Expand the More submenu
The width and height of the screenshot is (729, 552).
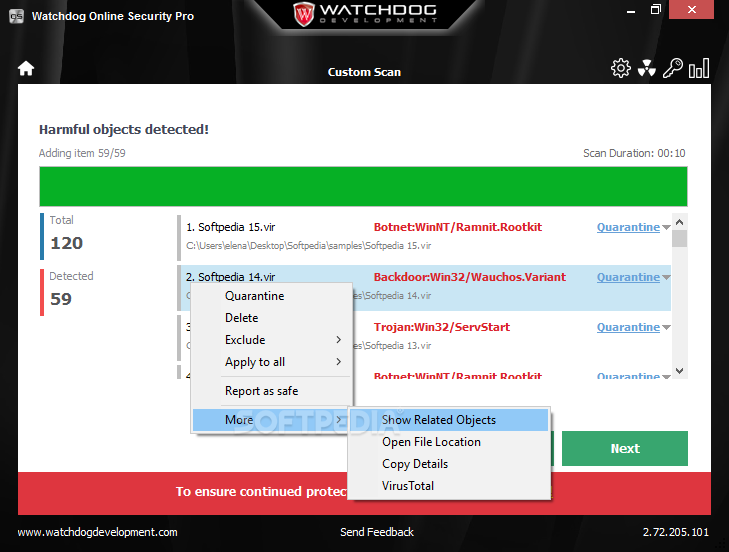pyautogui.click(x=271, y=420)
